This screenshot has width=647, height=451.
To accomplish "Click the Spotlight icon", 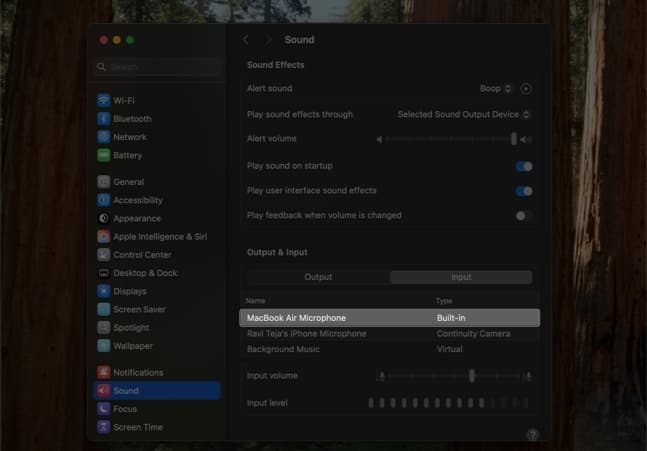I will (x=104, y=328).
